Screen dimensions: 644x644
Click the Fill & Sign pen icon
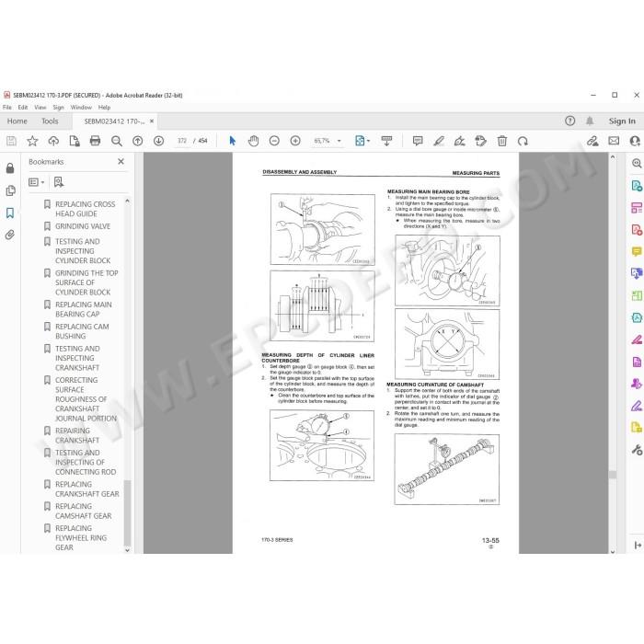(x=460, y=142)
